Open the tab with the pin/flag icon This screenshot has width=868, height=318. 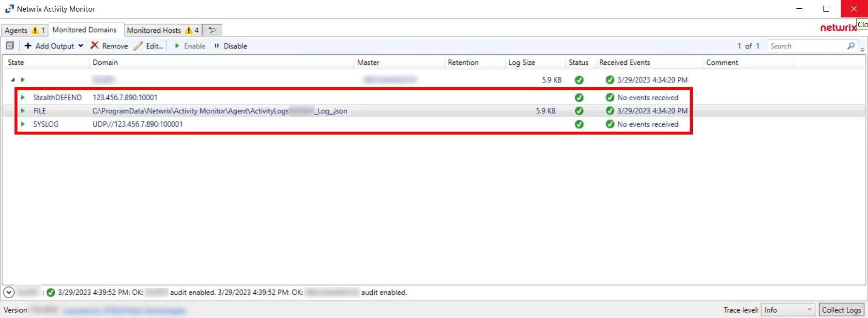point(212,30)
